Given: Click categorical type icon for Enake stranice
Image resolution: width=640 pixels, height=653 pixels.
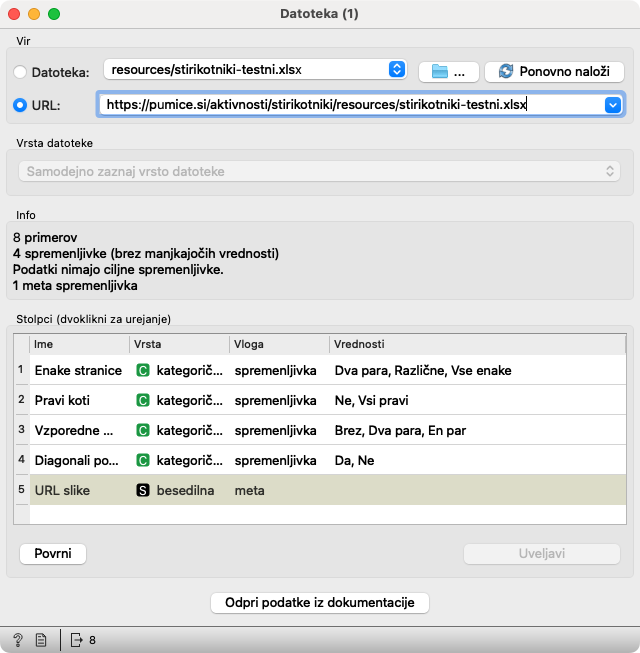Looking at the screenshot, I should (143, 371).
